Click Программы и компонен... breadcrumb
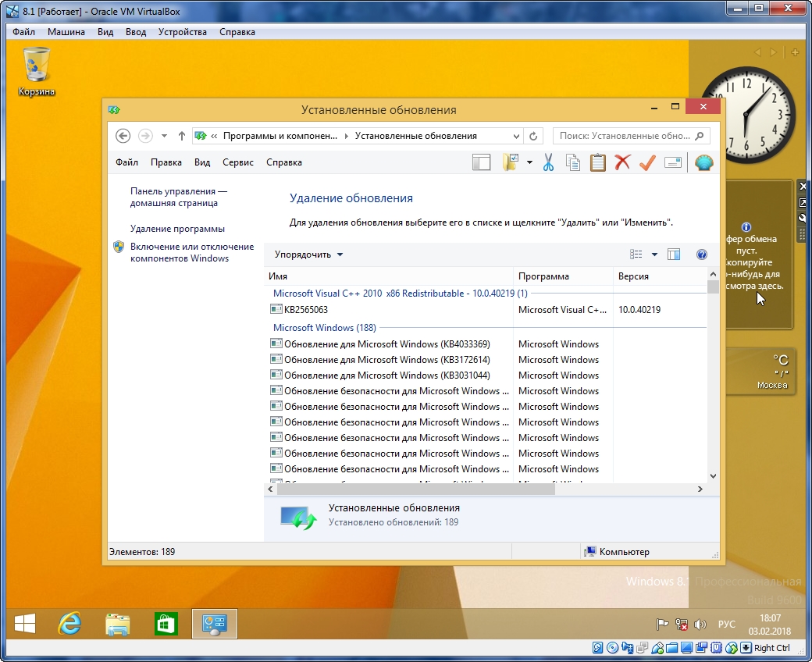Viewport: 812px width, 662px height. 280,136
